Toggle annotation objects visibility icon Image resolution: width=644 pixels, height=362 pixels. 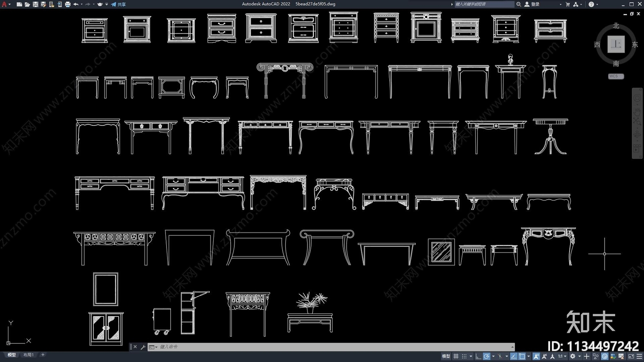pyautogui.click(x=536, y=356)
